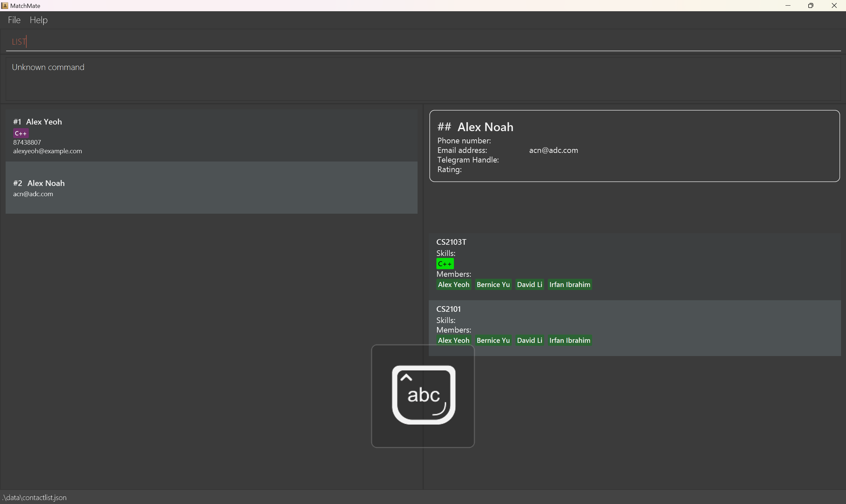This screenshot has width=846, height=504.
Task: Click the MatchMate app icon in title bar
Action: click(x=5, y=5)
